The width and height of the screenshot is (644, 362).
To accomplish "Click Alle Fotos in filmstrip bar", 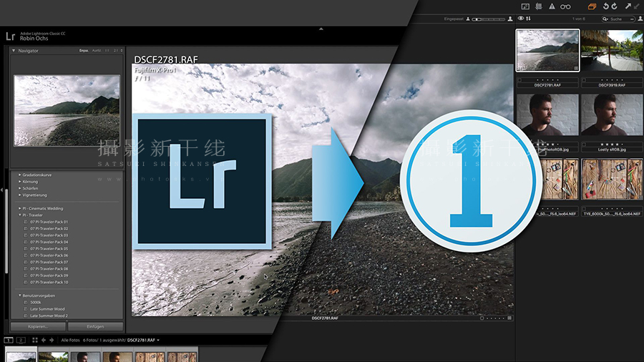I will point(70,341).
